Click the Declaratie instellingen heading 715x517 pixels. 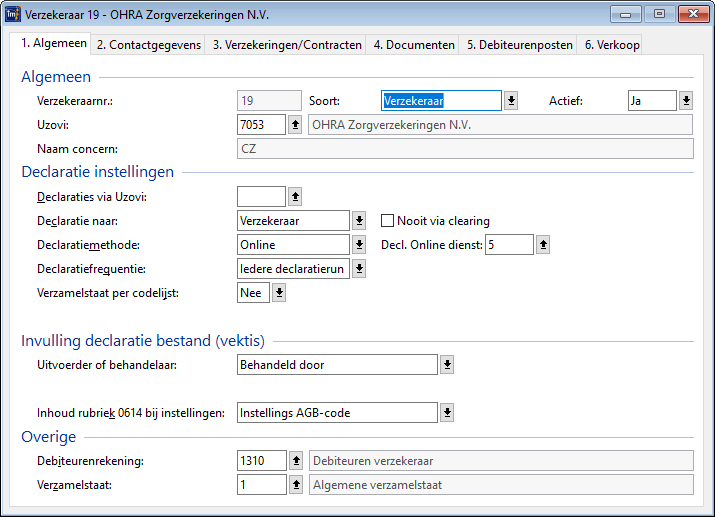point(98,172)
